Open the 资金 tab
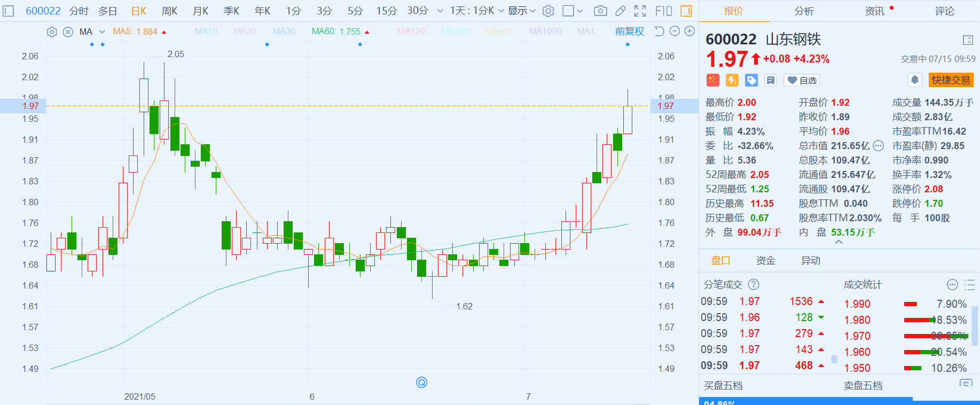This screenshot has width=980, height=405. tap(765, 261)
